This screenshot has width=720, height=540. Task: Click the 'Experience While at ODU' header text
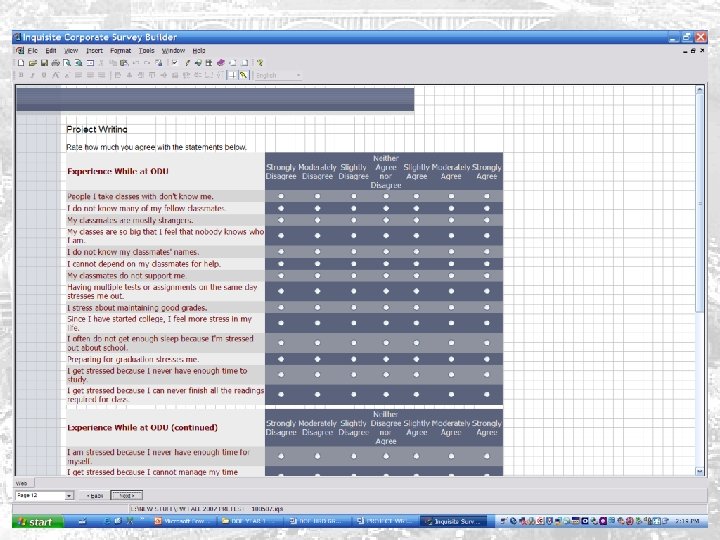[118, 171]
